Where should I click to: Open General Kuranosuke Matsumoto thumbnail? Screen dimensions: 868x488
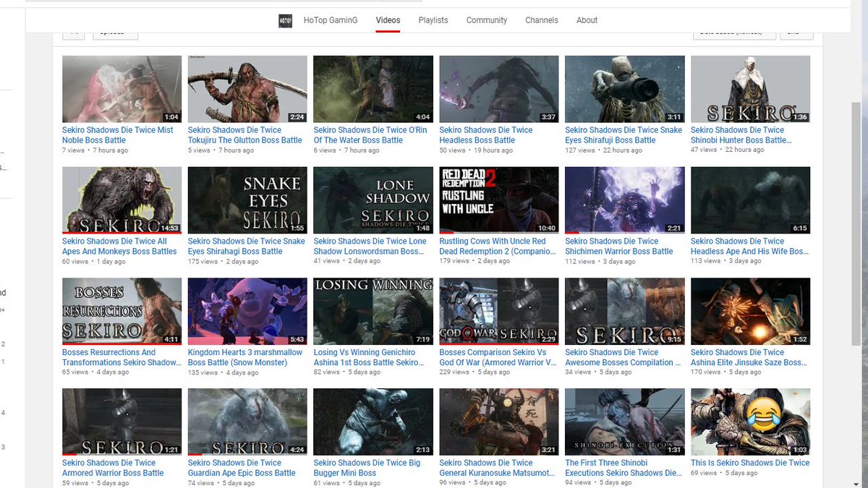point(499,422)
